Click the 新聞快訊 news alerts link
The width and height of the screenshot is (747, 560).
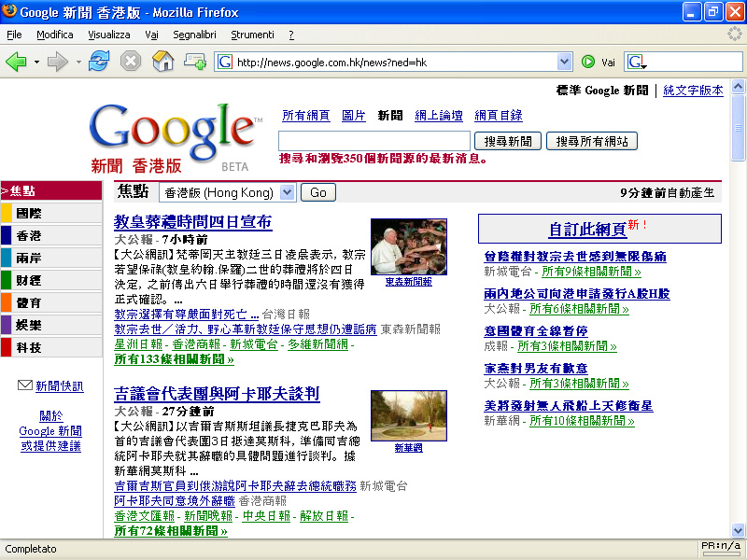point(60,385)
